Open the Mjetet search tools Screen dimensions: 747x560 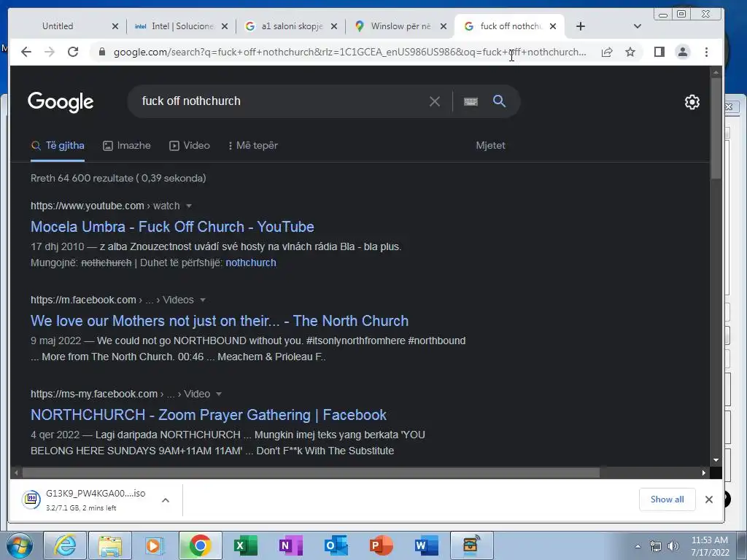tap(490, 146)
